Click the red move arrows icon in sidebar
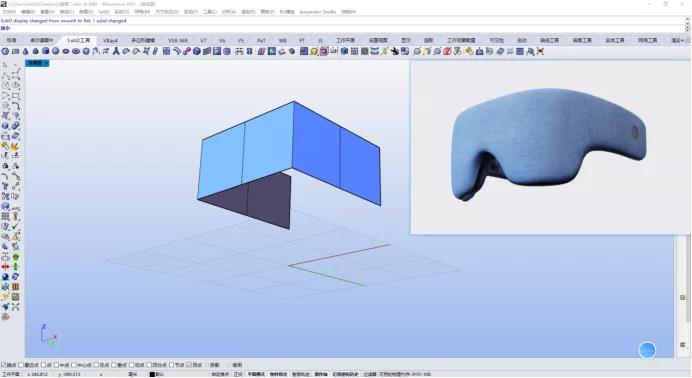The width and height of the screenshot is (692, 378). [x=5, y=266]
